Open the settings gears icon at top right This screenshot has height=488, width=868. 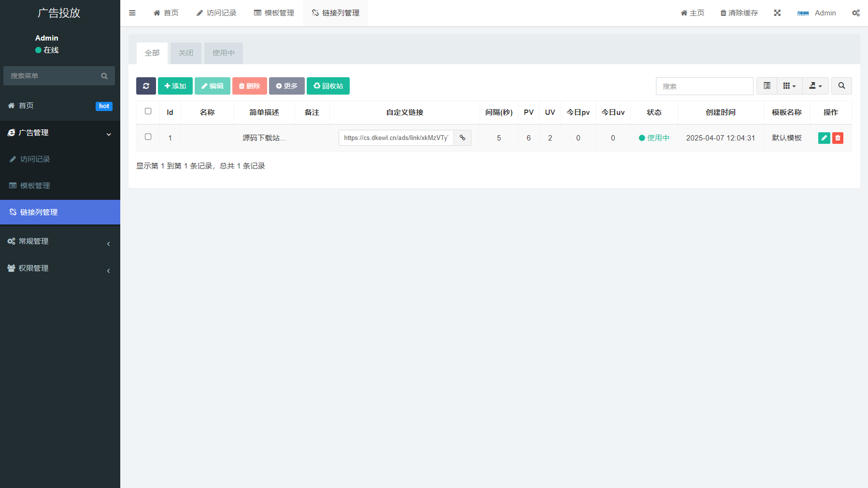click(856, 13)
